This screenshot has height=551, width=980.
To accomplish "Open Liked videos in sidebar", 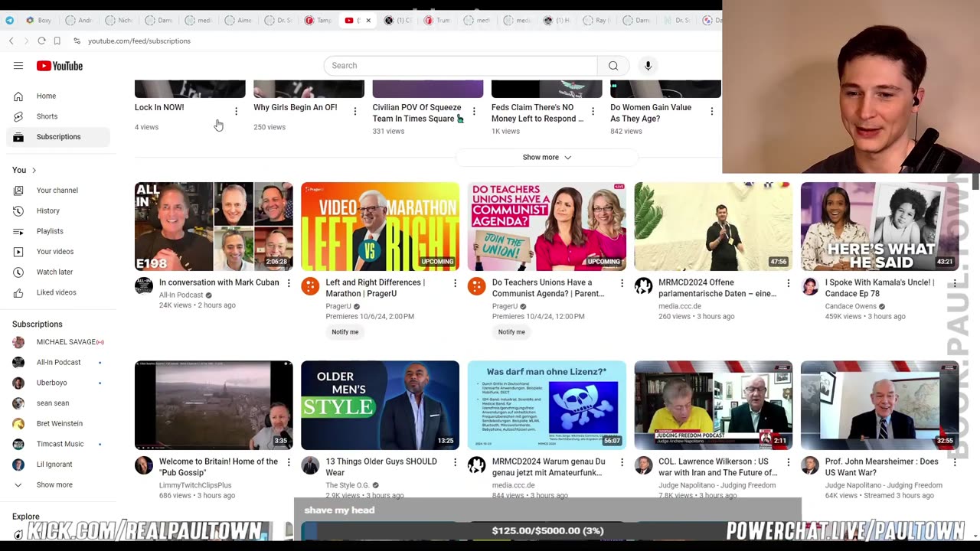I will tap(58, 292).
